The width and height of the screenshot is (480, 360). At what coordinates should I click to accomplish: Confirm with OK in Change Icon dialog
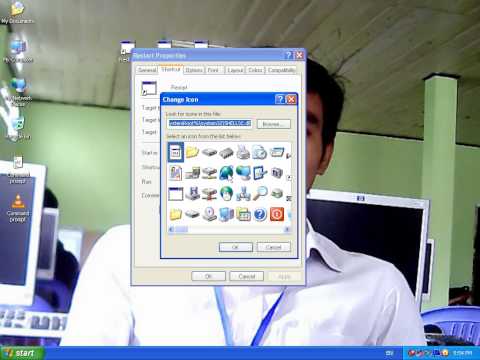[236, 247]
